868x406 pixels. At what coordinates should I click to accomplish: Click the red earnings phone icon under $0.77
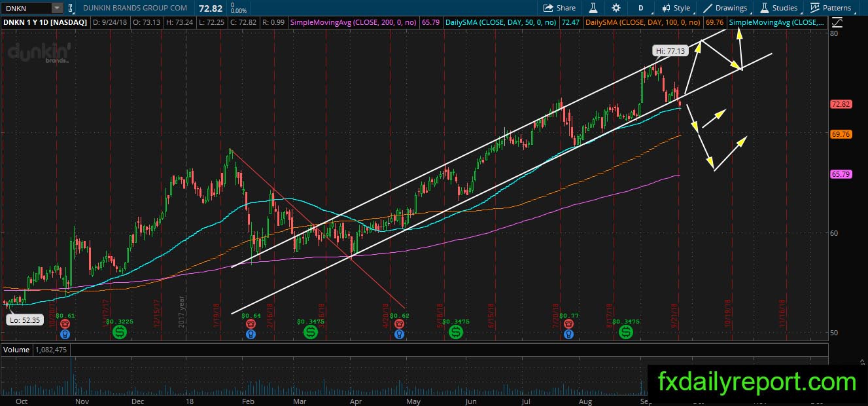tap(568, 323)
